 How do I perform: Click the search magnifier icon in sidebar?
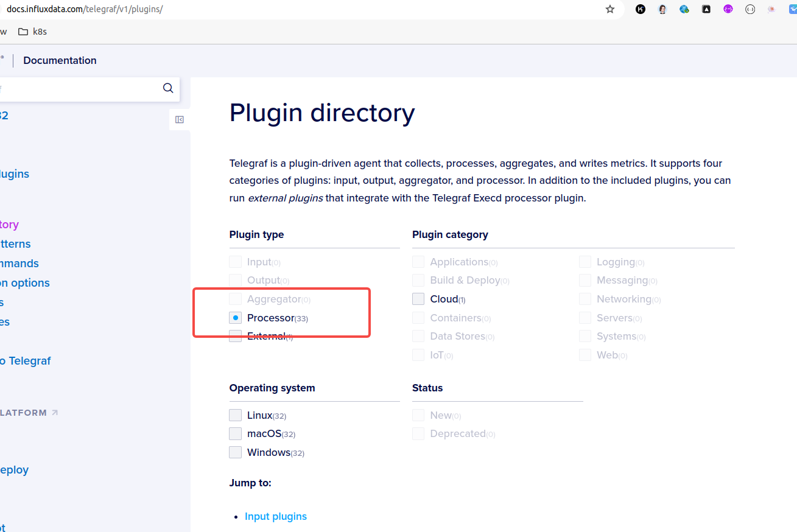[168, 88]
